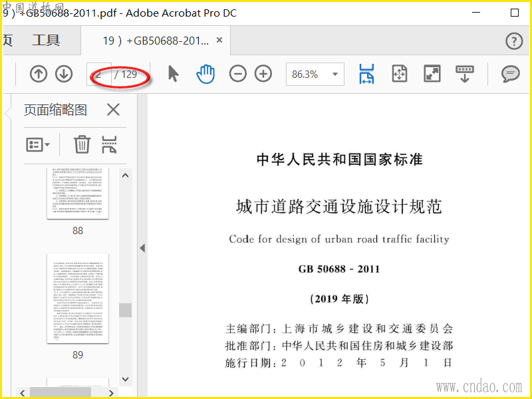This screenshot has height=399, width=532.
Task: Click the thumbnail vertical scrollbar handle
Action: click(x=125, y=310)
